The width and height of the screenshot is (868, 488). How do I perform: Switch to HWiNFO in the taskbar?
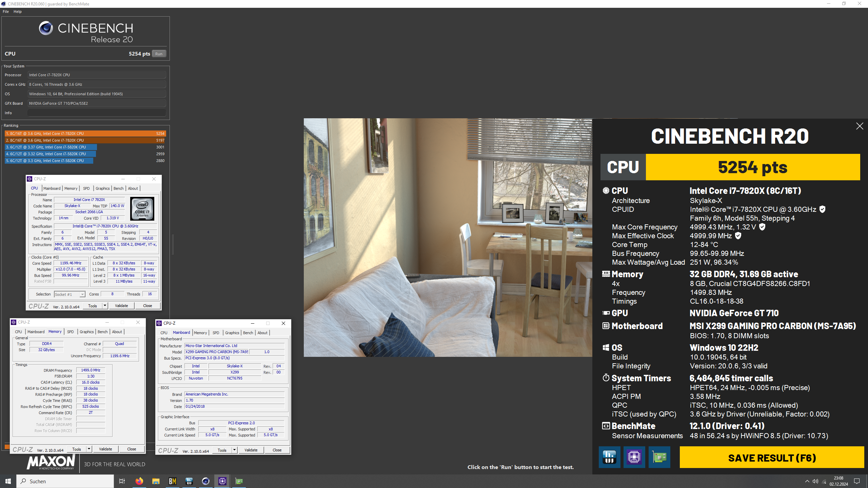click(x=189, y=481)
